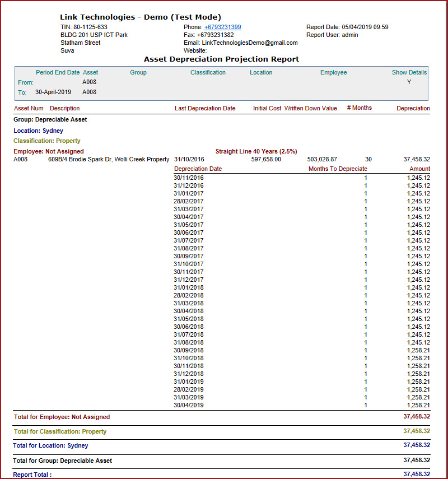
Task: Click the Asset Num column header
Action: click(x=29, y=108)
